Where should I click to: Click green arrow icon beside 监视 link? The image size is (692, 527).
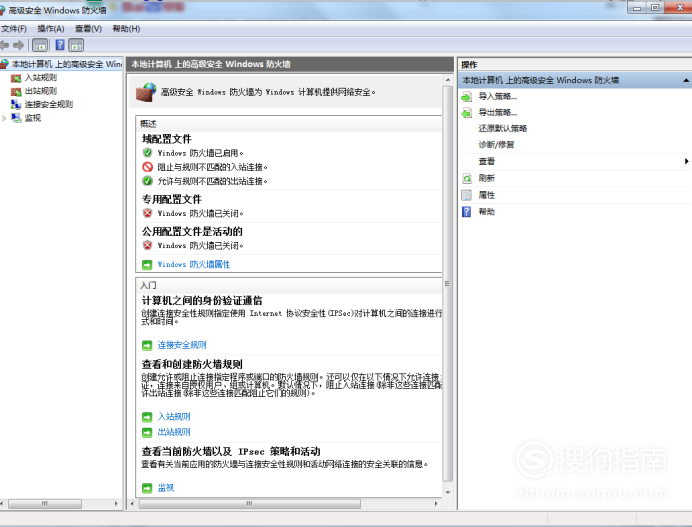coord(147,488)
